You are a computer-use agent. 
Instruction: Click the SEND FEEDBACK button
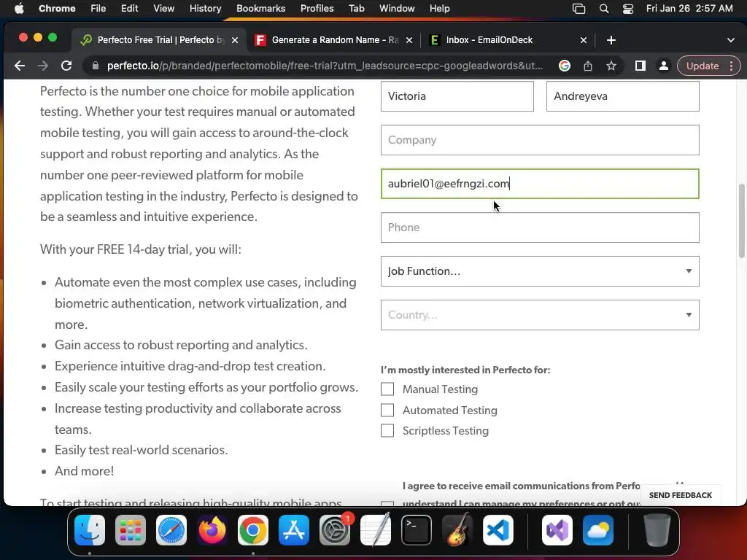[681, 495]
